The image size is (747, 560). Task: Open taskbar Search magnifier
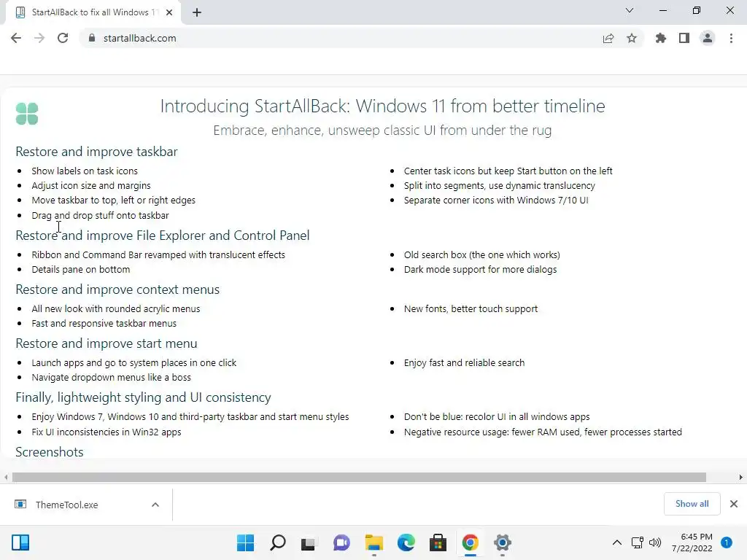pyautogui.click(x=278, y=542)
